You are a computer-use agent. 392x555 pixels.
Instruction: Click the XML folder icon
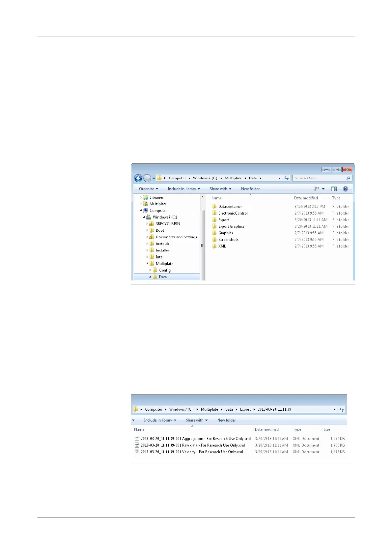tap(214, 246)
